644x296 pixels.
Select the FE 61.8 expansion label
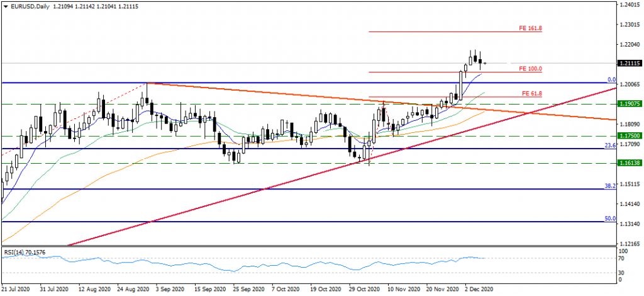coord(532,93)
